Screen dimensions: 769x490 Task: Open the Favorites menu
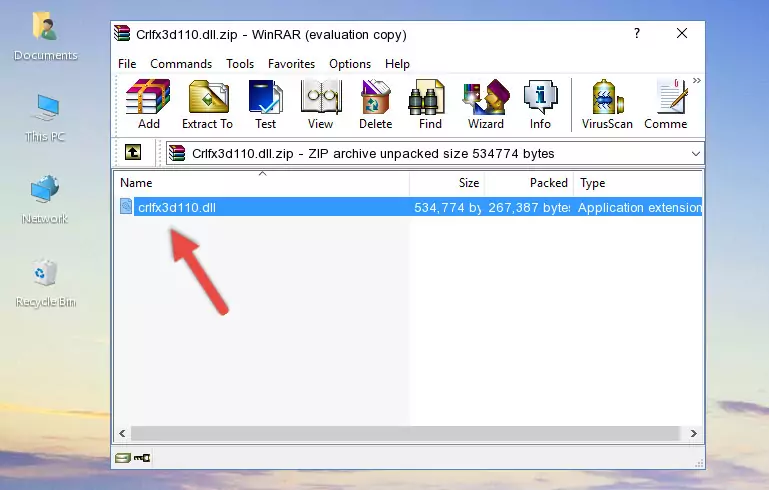pyautogui.click(x=291, y=64)
